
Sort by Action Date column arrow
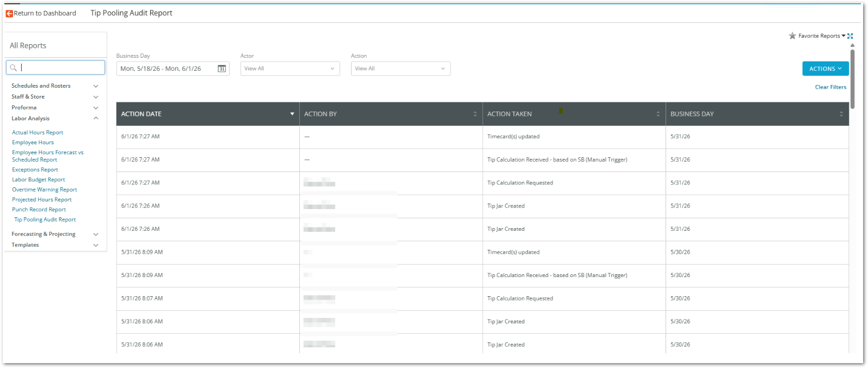[292, 114]
